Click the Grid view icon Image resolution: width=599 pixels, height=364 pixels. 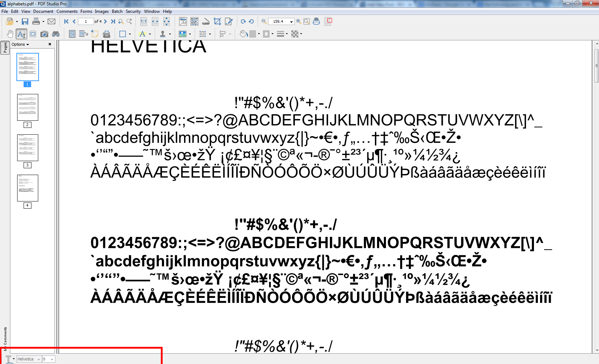(x=203, y=34)
